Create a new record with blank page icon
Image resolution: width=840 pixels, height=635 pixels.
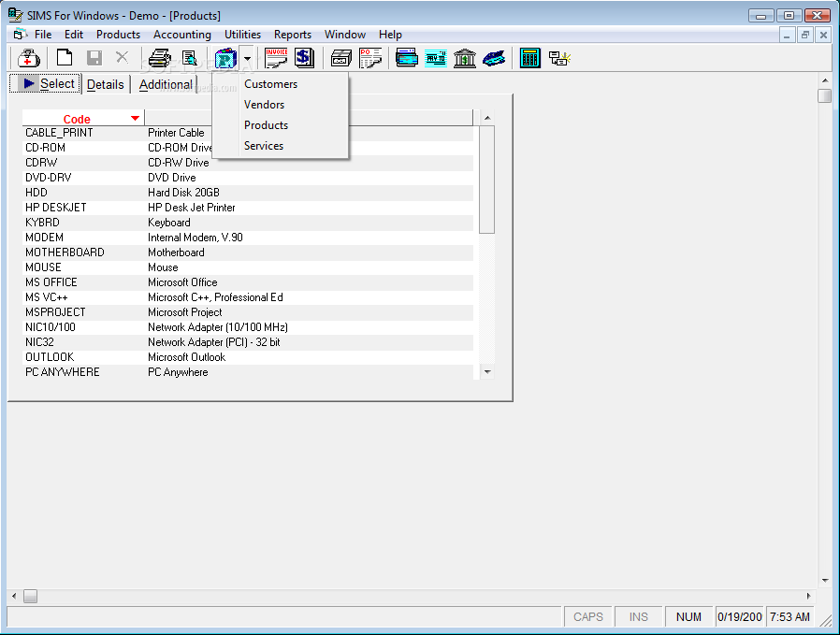click(65, 57)
